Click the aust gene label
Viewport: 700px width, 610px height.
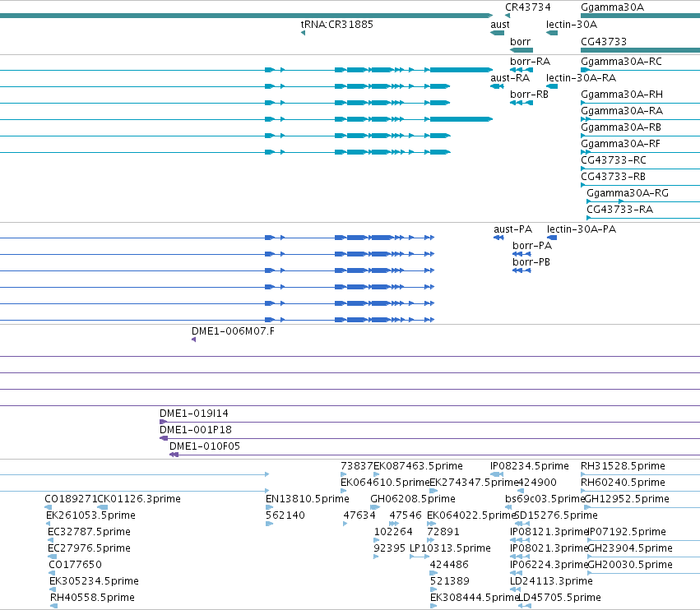[500, 24]
